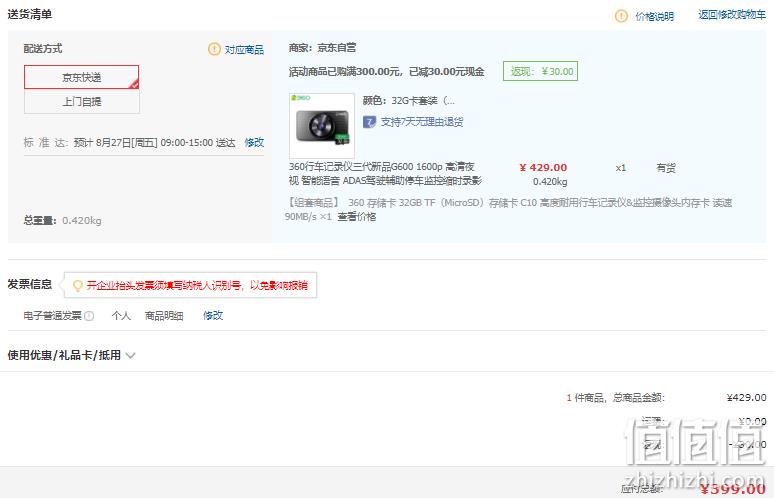Open 支持7天无理由退货 link
This screenshot has width=774, height=498.
422,122
